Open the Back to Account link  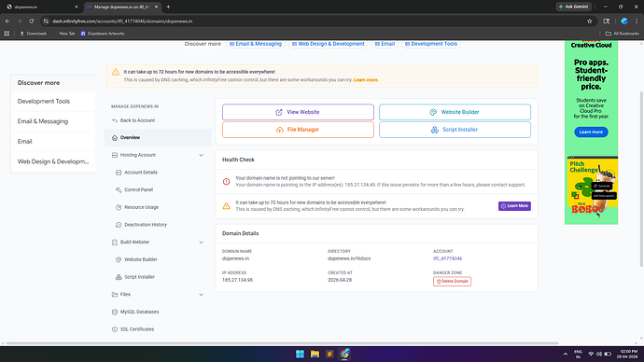133,120
